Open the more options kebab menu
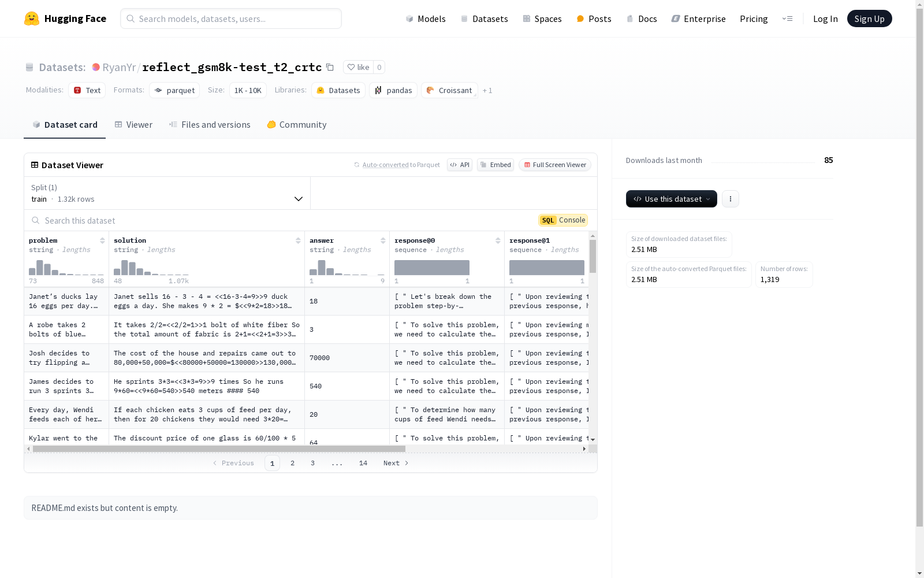Image resolution: width=924 pixels, height=578 pixels. (x=731, y=199)
